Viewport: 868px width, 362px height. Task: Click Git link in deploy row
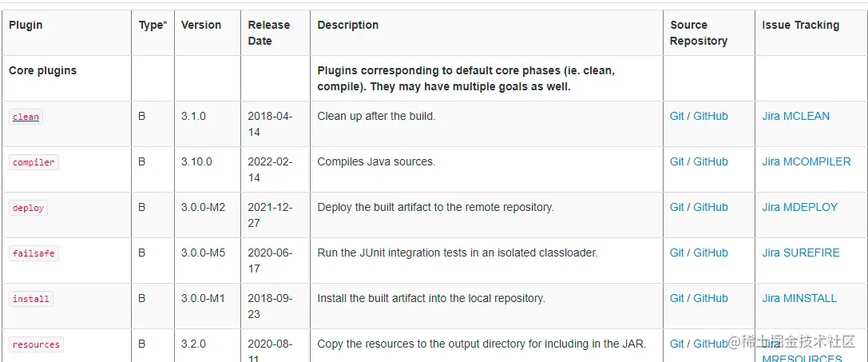(676, 207)
